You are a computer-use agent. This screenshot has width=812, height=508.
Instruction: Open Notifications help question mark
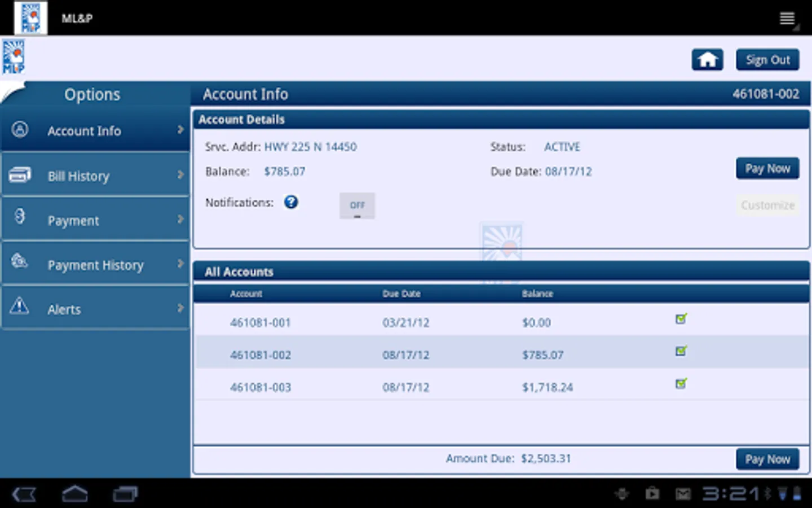coord(291,202)
